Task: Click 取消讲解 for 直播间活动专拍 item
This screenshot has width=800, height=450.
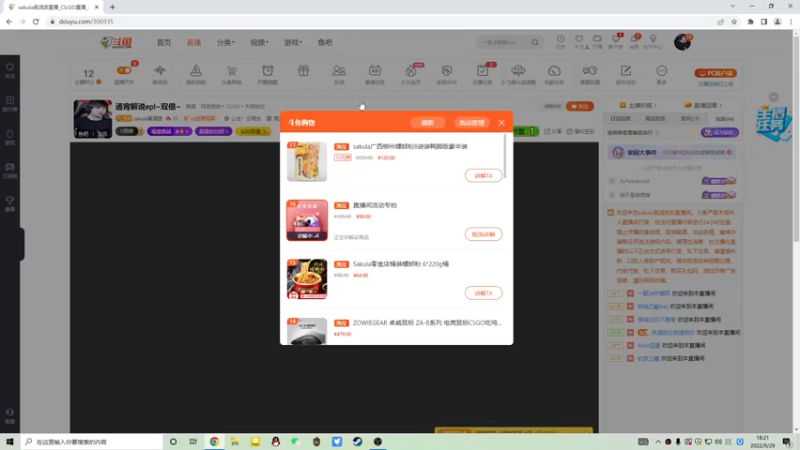Action: click(483, 234)
